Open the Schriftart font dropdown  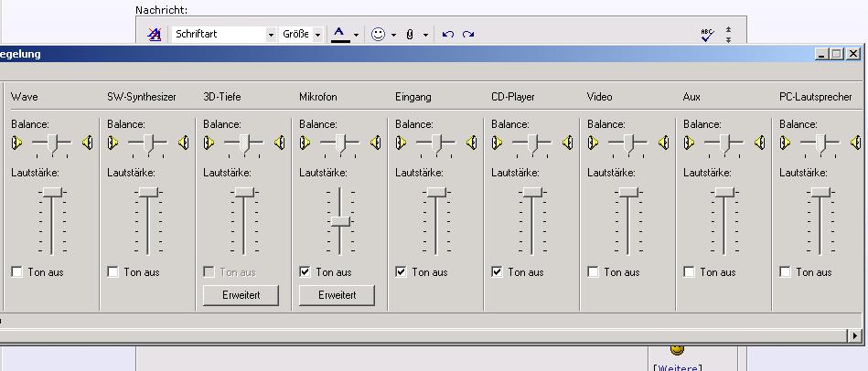(271, 35)
